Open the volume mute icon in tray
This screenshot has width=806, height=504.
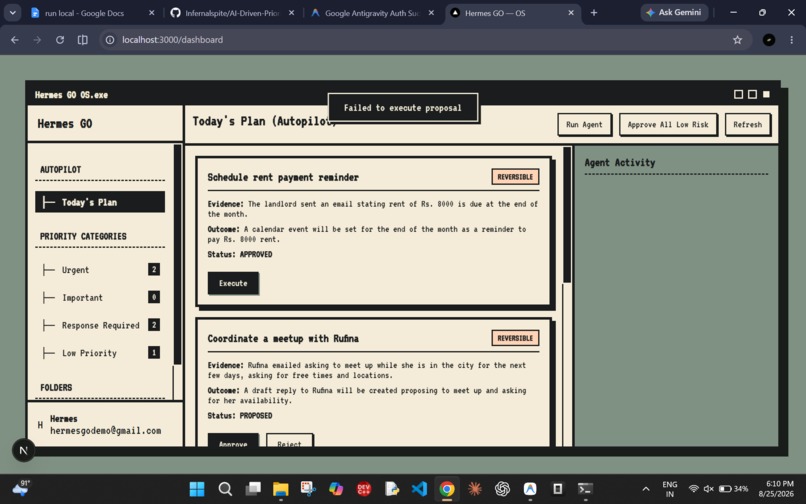point(709,489)
